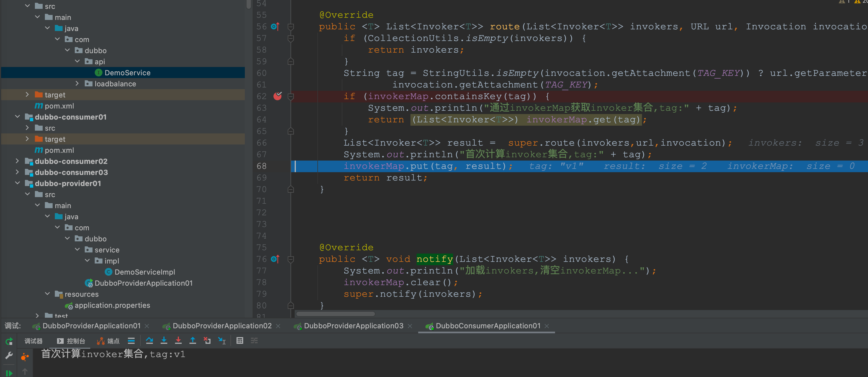Collapse the route method fold marker line 56
The width and height of the screenshot is (868, 377).
click(291, 27)
